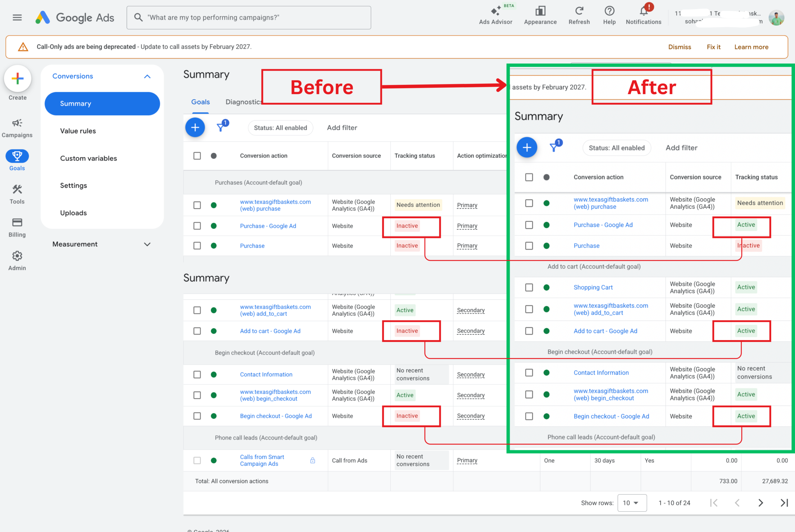Tick the Contact Information row checkbox
The height and width of the screenshot is (532, 795).
pyautogui.click(x=197, y=375)
